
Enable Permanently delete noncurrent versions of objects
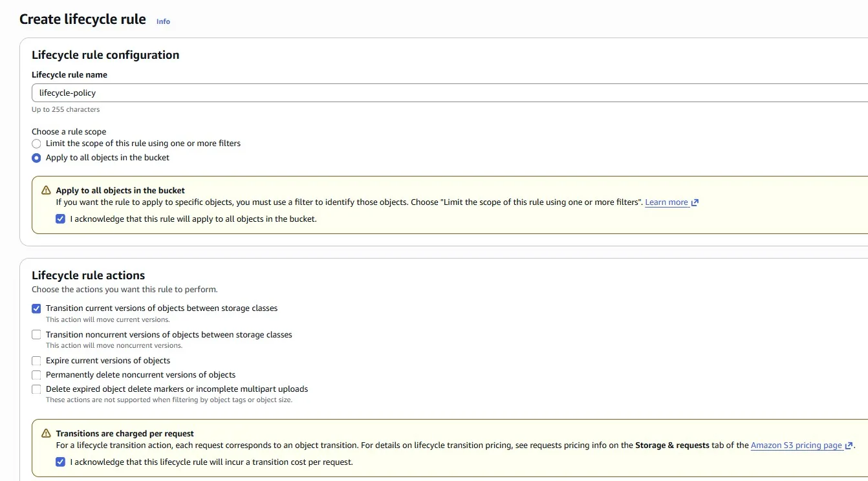point(37,375)
